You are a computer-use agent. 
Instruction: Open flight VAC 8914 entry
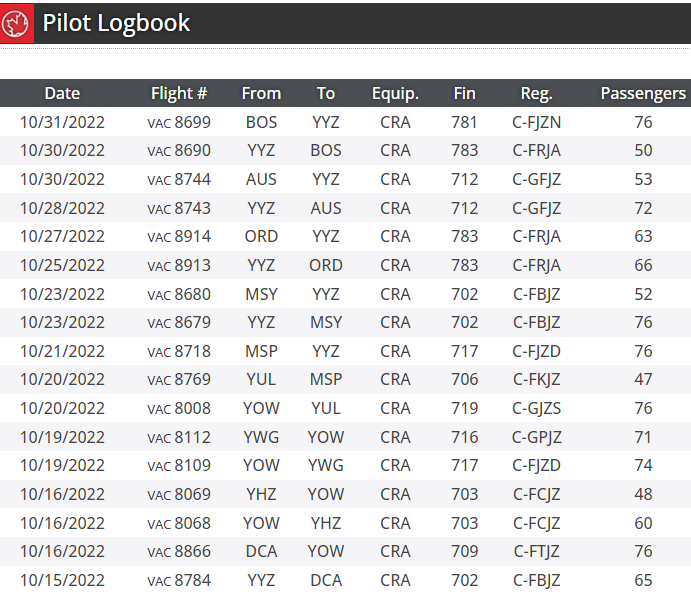pyautogui.click(x=179, y=237)
